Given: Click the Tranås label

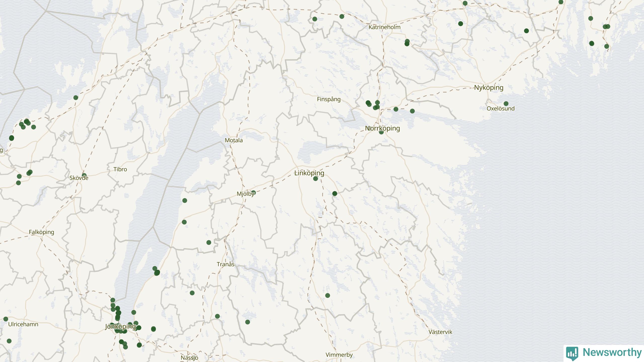Looking at the screenshot, I should coord(225,264).
